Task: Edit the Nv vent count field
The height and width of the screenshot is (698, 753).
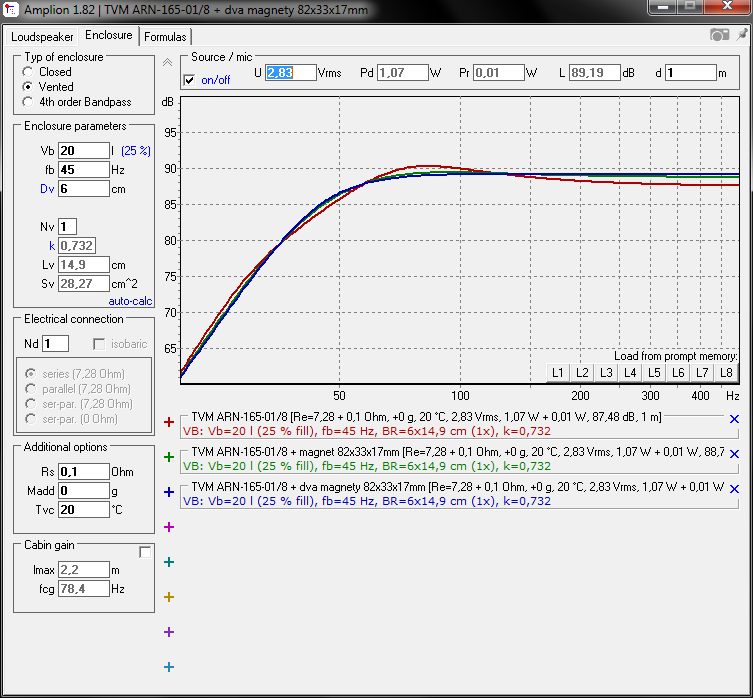Action: click(x=67, y=227)
